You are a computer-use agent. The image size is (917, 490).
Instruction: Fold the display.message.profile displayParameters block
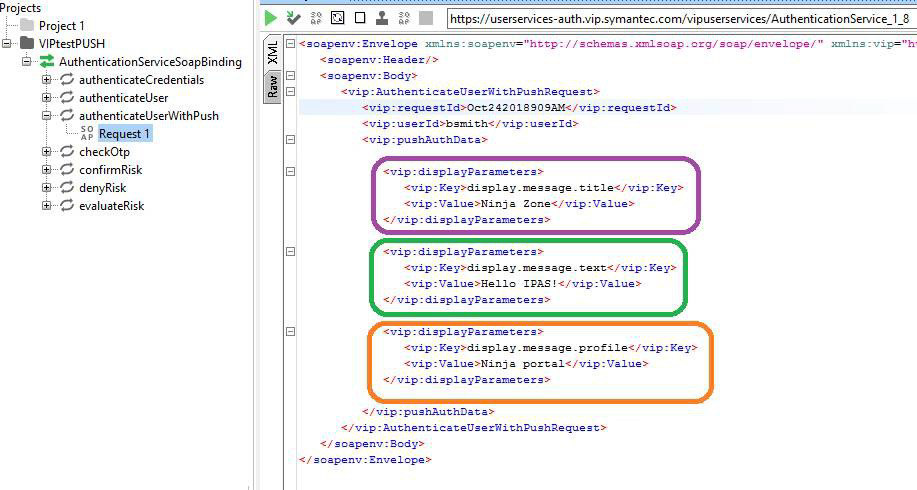point(290,332)
